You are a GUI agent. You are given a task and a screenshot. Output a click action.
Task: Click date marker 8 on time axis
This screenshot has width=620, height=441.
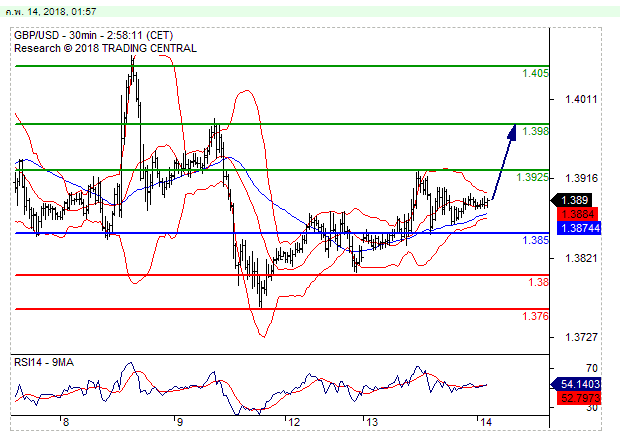pyautogui.click(x=66, y=422)
